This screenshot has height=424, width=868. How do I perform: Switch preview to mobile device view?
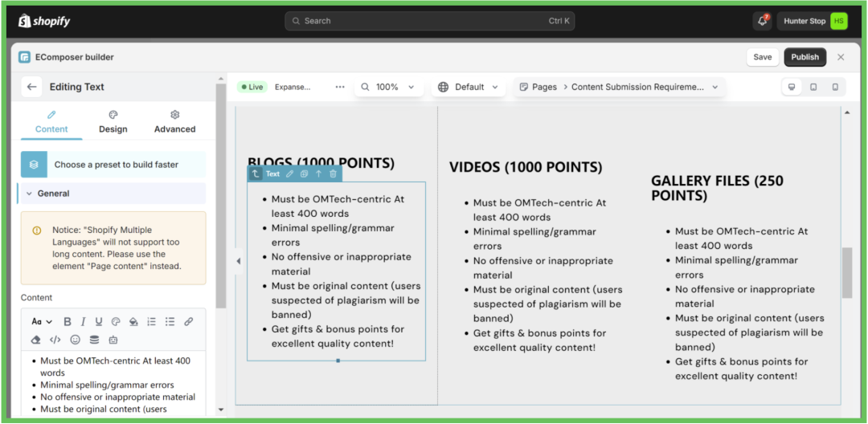pyautogui.click(x=835, y=87)
